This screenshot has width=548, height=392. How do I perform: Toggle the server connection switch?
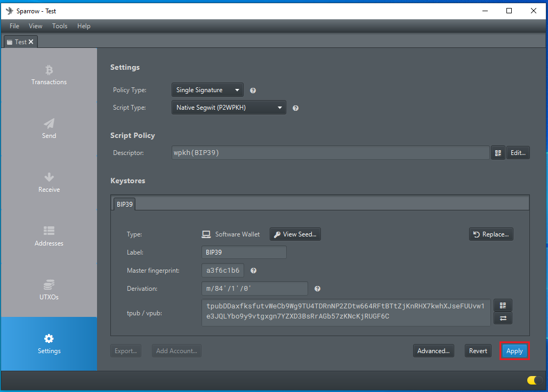[534, 380]
